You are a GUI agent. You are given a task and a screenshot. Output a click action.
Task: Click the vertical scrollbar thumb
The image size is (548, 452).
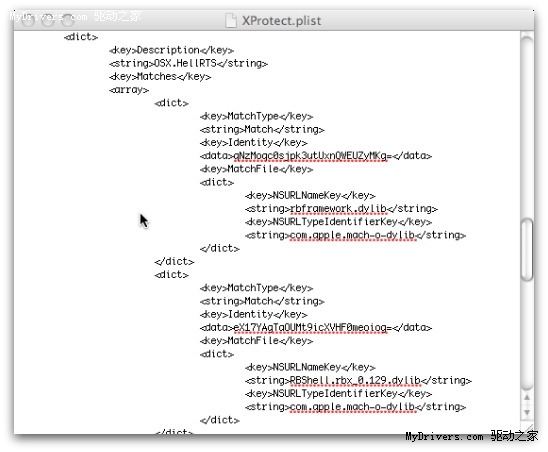tap(527, 249)
